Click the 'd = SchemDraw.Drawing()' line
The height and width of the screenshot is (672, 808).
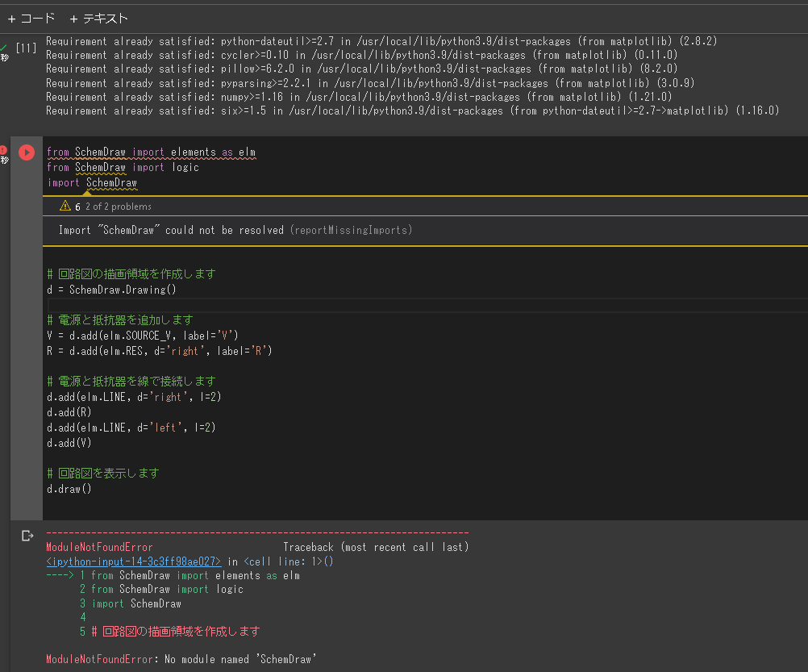pos(111,290)
